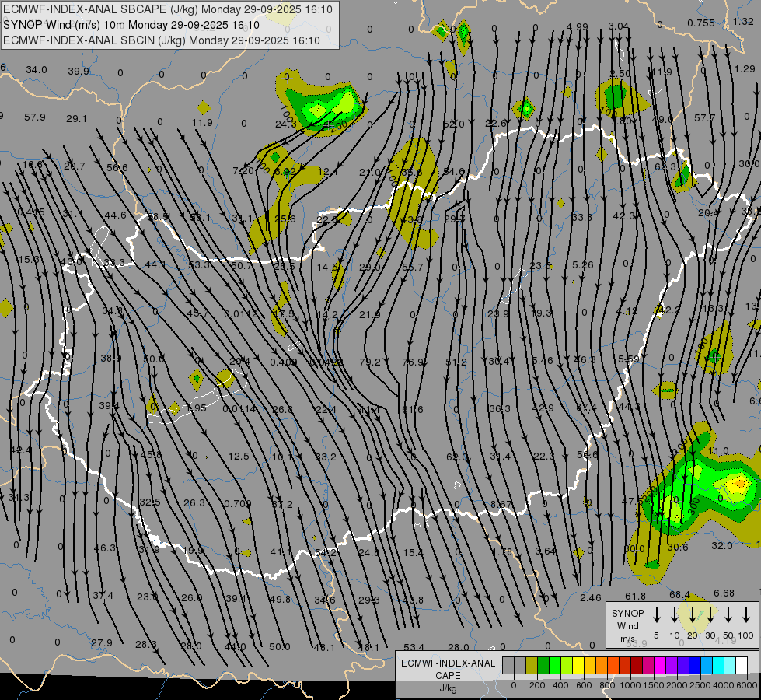Select the SYNOP Wind 10m title line
The width and height of the screenshot is (761, 700).
point(131,25)
